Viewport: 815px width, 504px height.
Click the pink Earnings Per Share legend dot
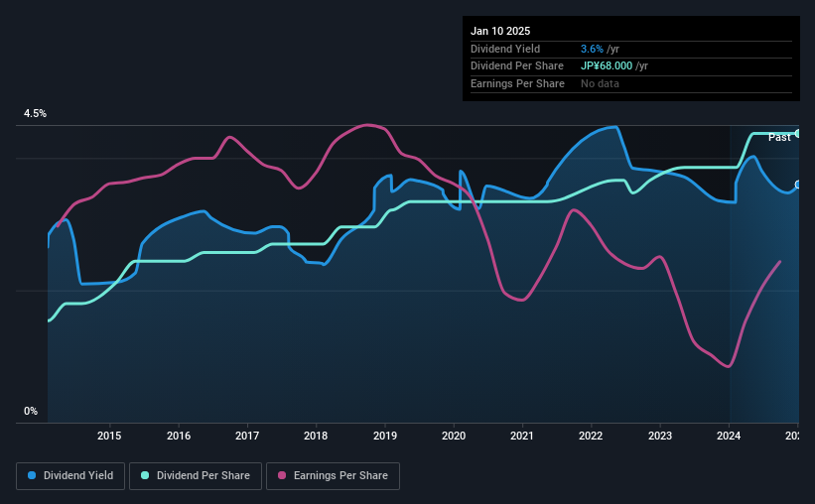pyautogui.click(x=282, y=475)
